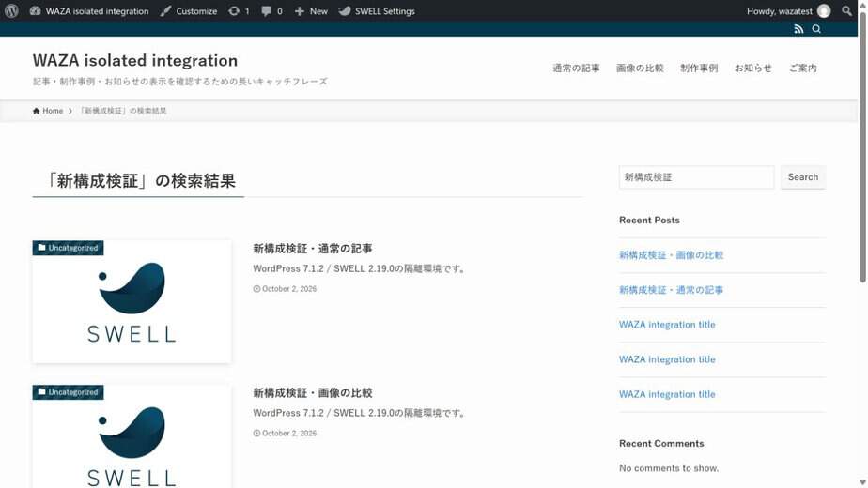This screenshot has width=868, height=488.
Task: Go to 画像の比較 navigation menu item
Action: point(640,69)
